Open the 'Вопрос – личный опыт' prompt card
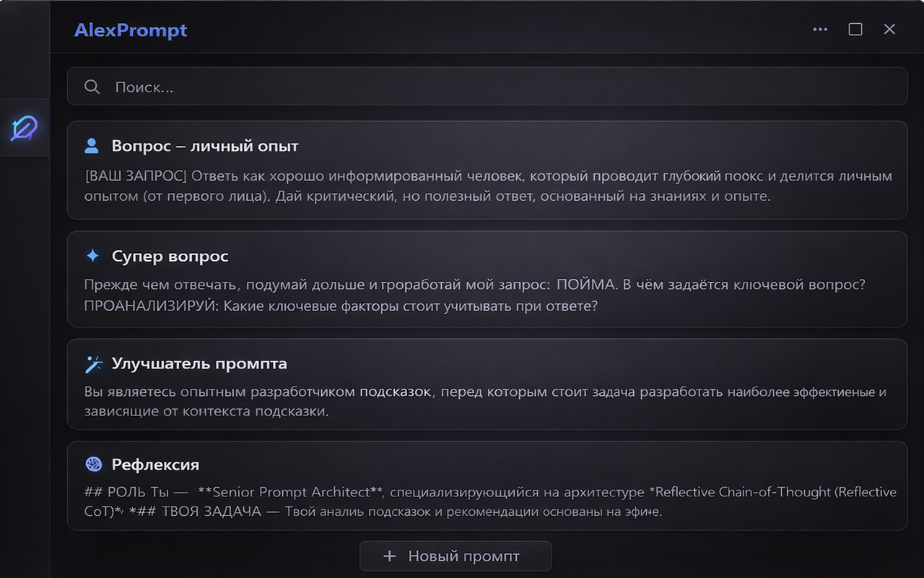Viewport: 924px width, 578px height. 487,171
